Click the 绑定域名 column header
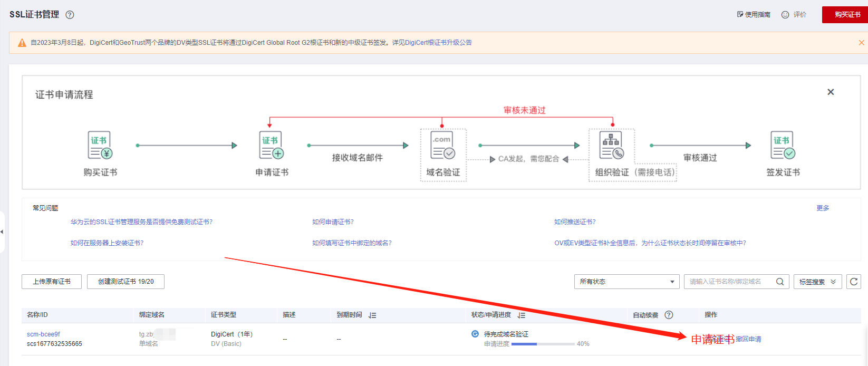This screenshot has width=868, height=366. (x=152, y=315)
